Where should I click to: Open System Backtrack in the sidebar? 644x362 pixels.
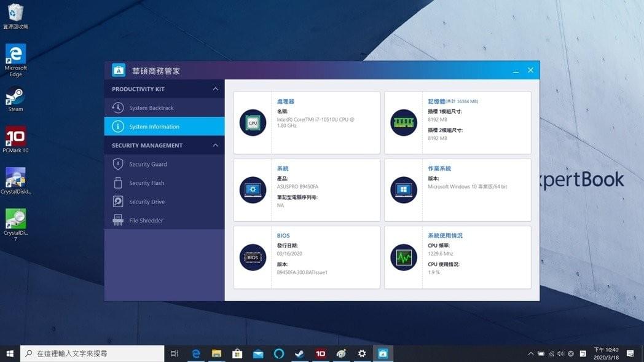click(164, 108)
